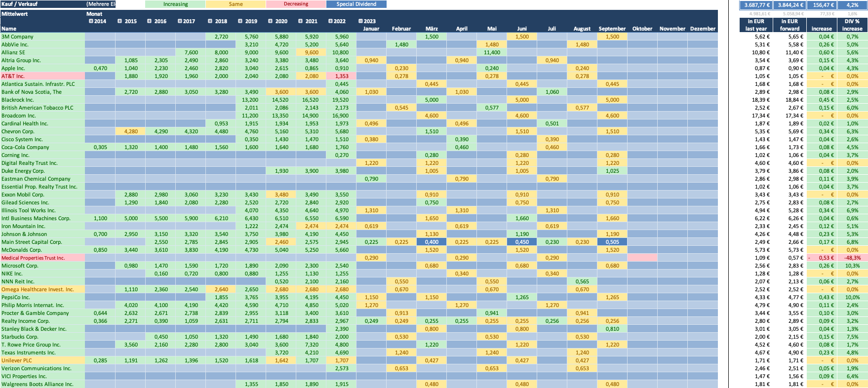The width and height of the screenshot is (868, 388).
Task: Expand the 2020 year group
Action: 270,21
